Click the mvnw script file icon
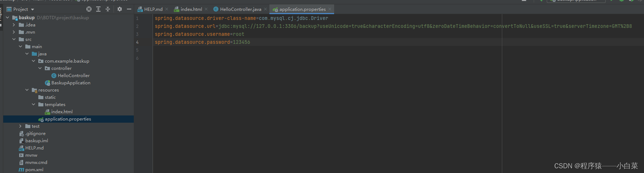The height and width of the screenshot is (173, 644). [21, 155]
